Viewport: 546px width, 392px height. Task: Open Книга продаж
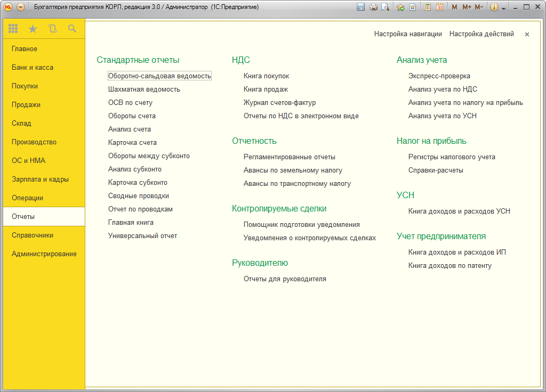click(x=266, y=89)
